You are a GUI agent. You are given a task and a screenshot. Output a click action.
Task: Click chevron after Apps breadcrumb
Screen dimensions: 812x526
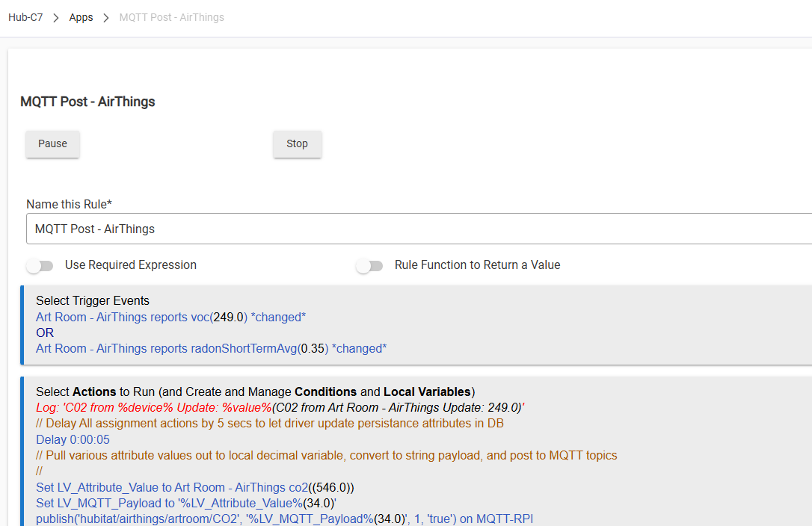click(106, 18)
